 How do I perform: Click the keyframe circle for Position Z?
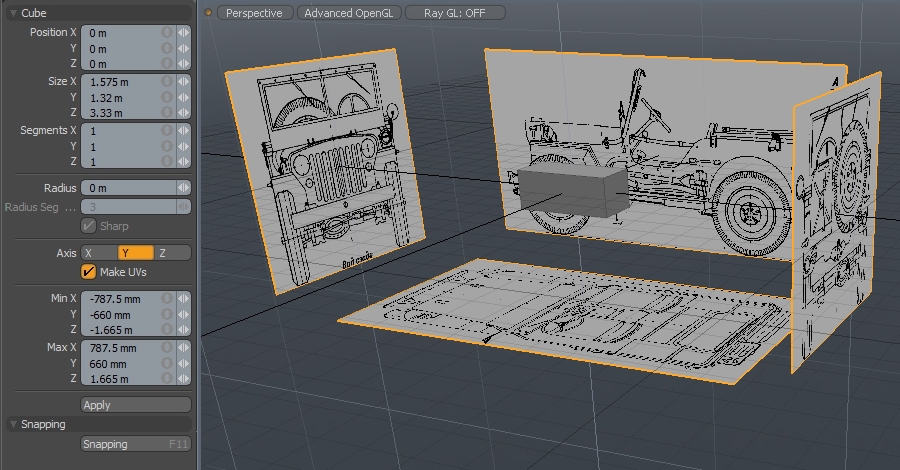pyautogui.click(x=166, y=63)
